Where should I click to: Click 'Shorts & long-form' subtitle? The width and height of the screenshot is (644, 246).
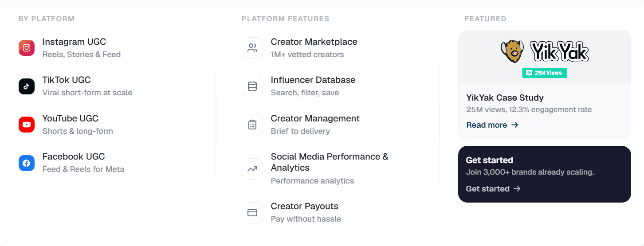78,131
